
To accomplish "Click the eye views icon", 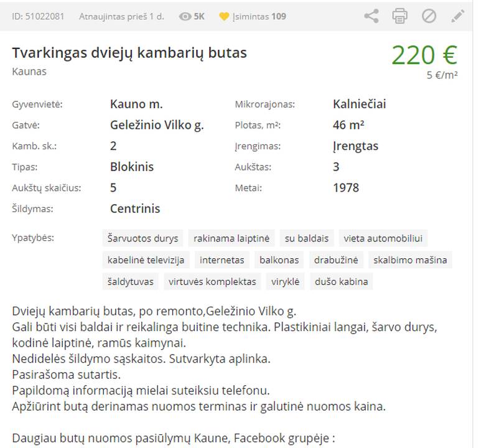I will pos(185,17).
